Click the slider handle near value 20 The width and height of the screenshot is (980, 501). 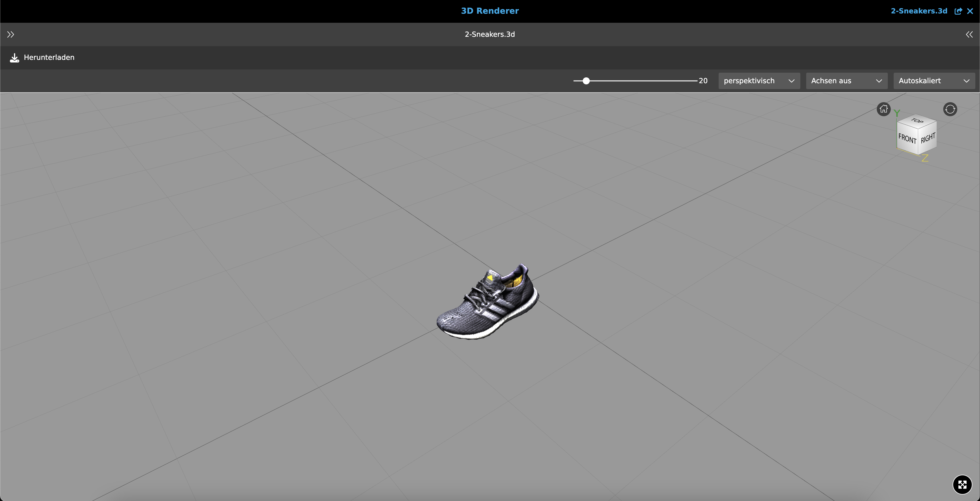point(586,81)
